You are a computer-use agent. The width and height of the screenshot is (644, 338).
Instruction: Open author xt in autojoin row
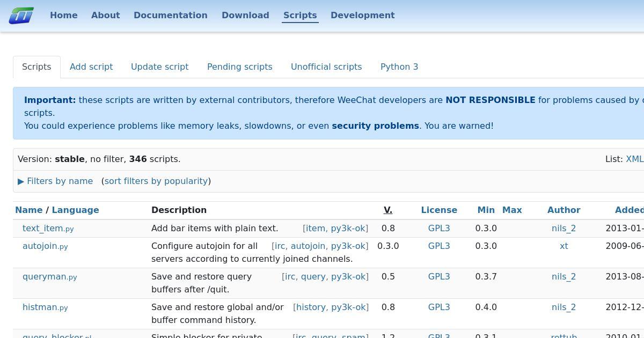pos(564,246)
